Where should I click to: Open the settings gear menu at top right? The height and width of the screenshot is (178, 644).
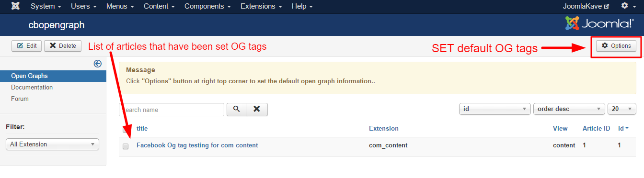[627, 6]
